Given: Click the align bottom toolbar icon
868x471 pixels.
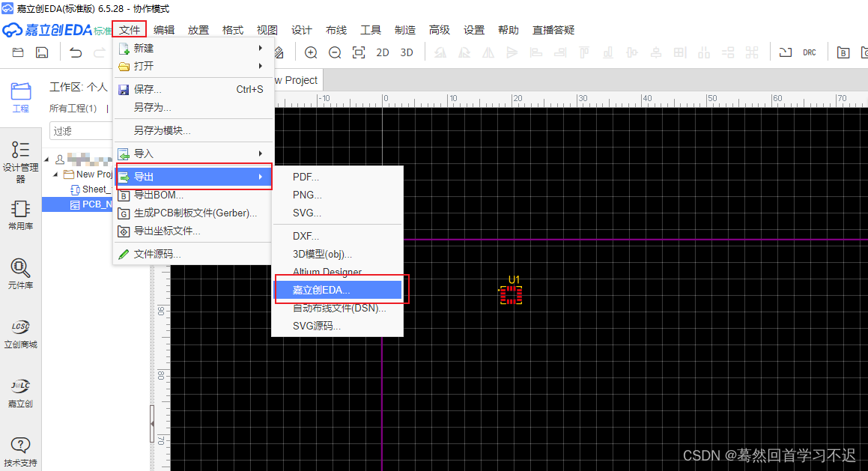Looking at the screenshot, I should click(608, 52).
